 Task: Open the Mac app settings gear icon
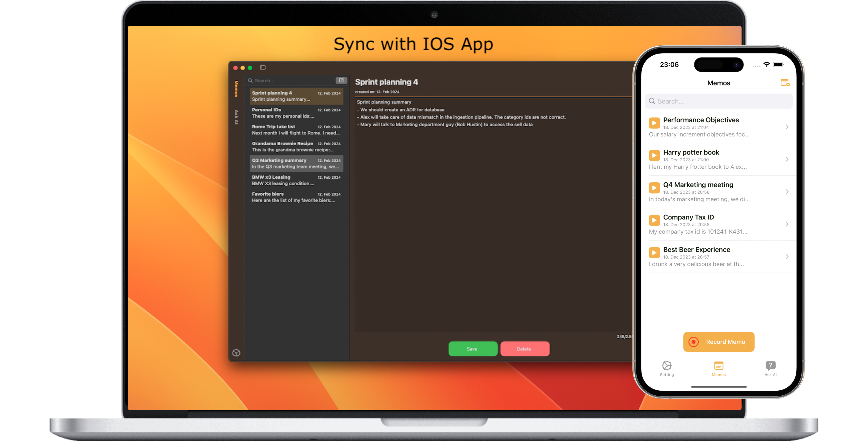pyautogui.click(x=236, y=353)
